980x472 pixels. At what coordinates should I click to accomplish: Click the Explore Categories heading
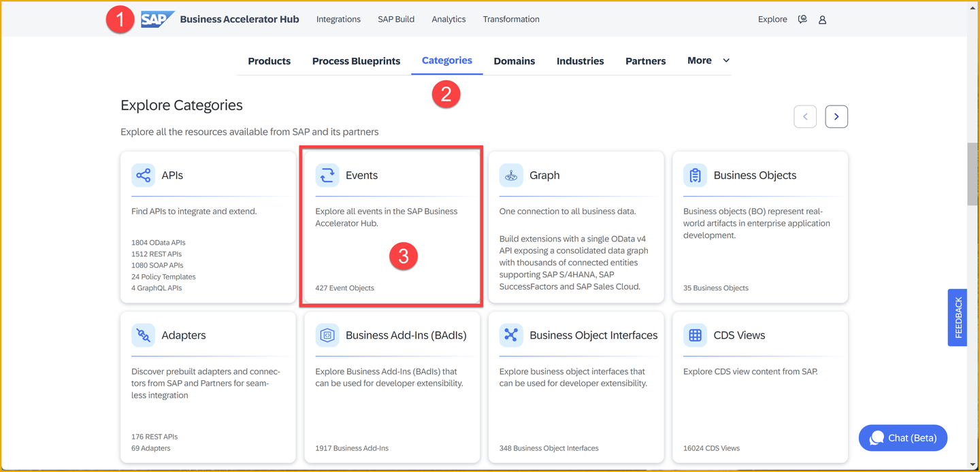point(182,105)
